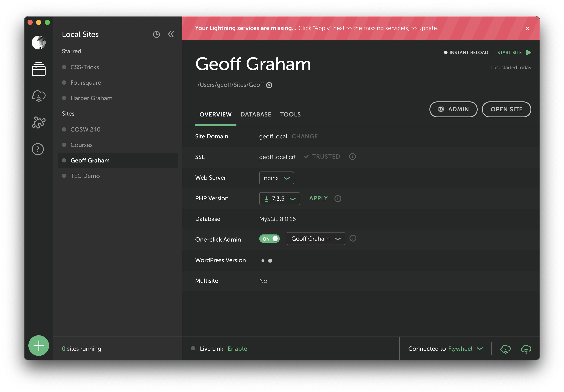Click Change next to site domain
Viewport: 564px width, 392px height.
coord(305,136)
